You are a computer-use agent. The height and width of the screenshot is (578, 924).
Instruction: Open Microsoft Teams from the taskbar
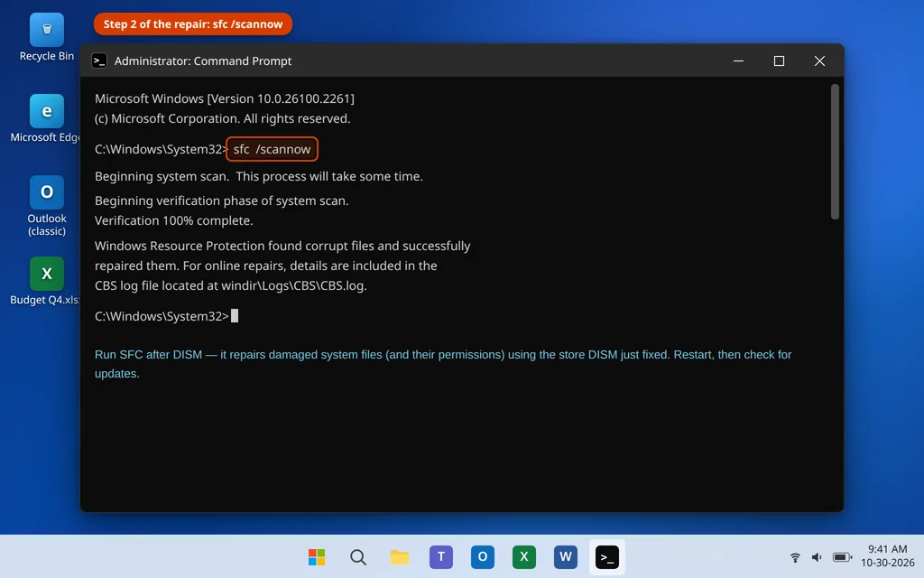(x=440, y=556)
